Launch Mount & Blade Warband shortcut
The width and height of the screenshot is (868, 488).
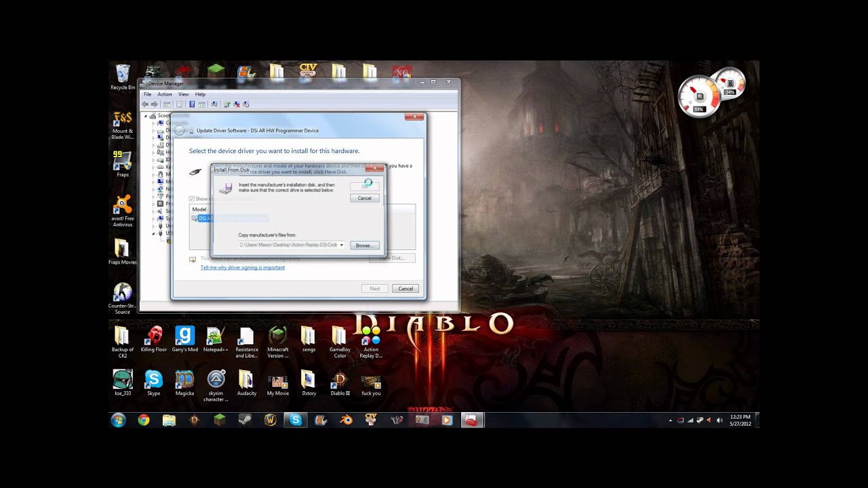tap(123, 125)
